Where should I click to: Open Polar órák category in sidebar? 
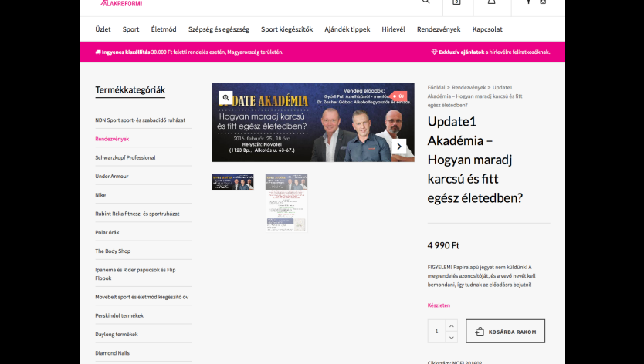pos(107,232)
